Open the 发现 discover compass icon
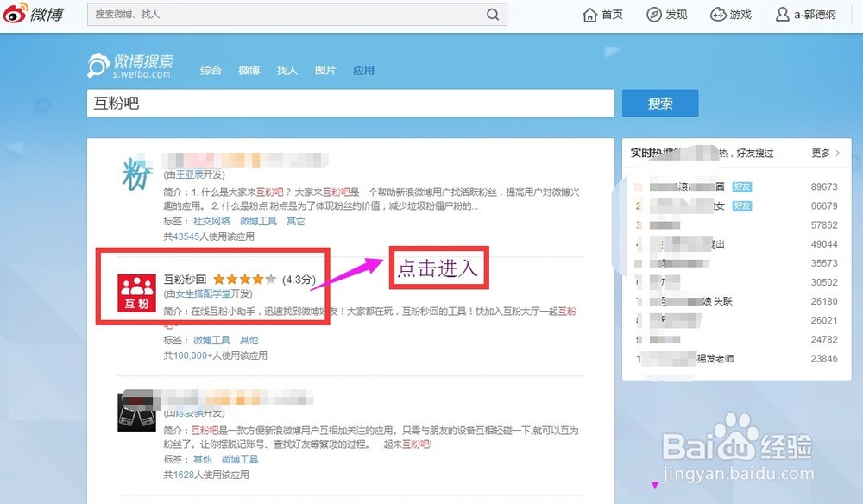 tap(653, 15)
